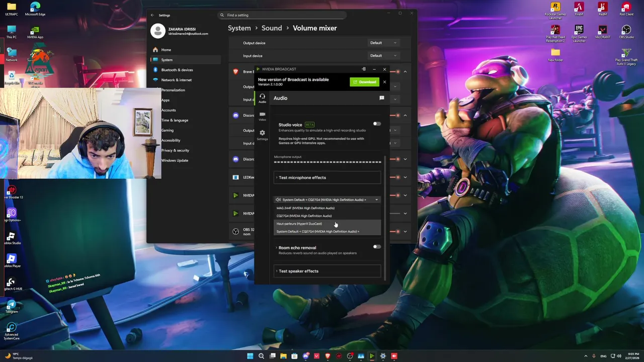This screenshot has width=644, height=362.
Task: Click the sign-in icon in Broadcast title bar
Action: pos(363,69)
